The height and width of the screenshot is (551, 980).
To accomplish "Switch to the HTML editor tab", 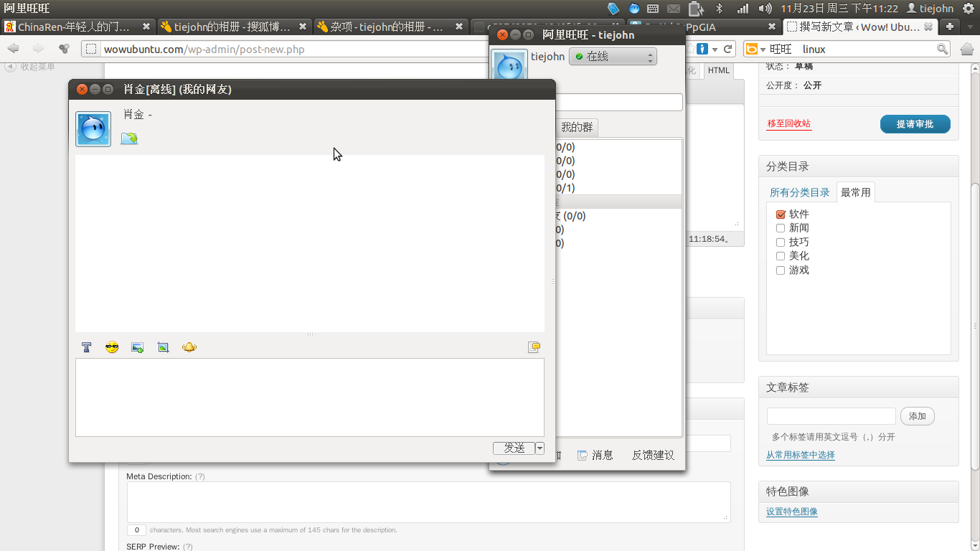I will (x=718, y=70).
